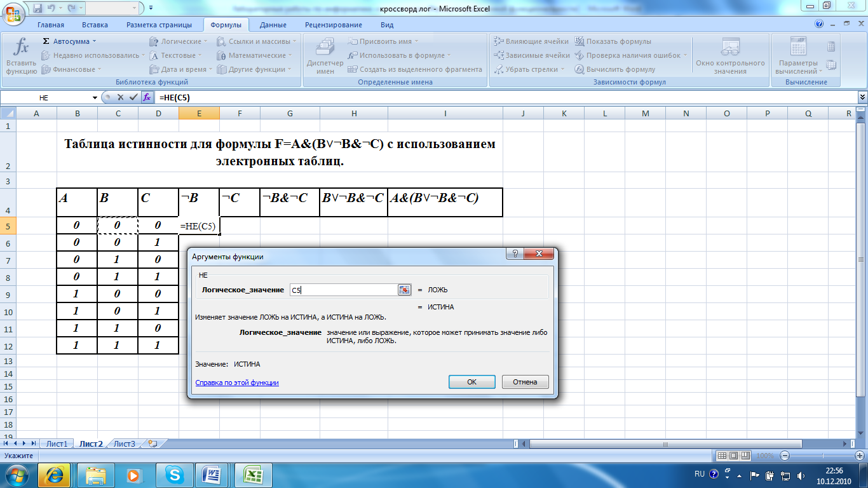Expand the formula bar
This screenshot has width=868, height=488.
pyautogui.click(x=862, y=97)
